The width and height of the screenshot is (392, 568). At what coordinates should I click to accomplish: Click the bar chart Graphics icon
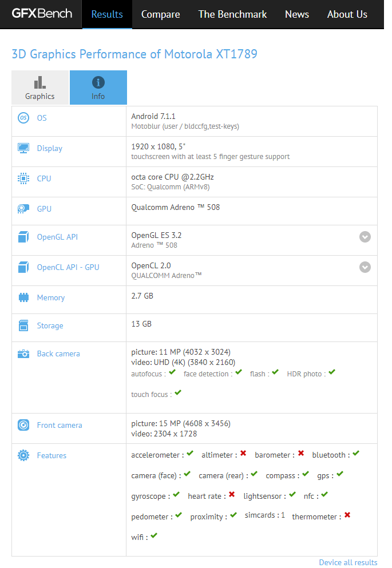pos(40,82)
